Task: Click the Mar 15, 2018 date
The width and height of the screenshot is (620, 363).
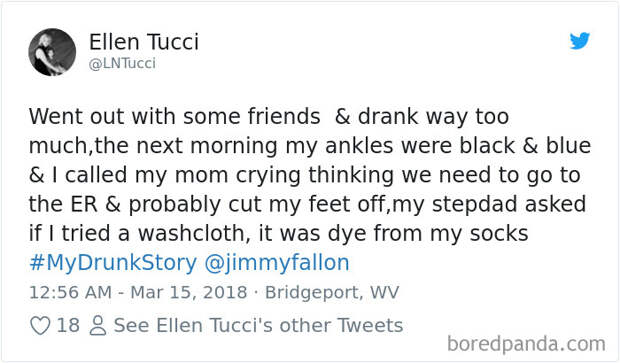Action: [189, 293]
